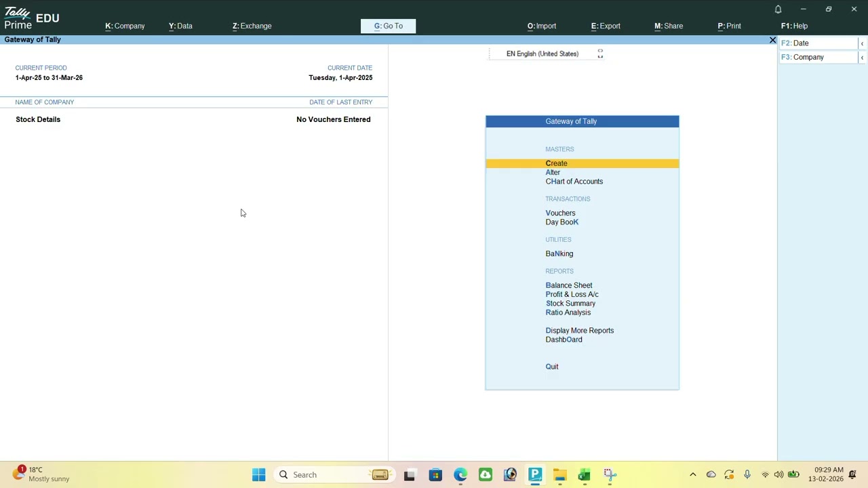
Task: Open the G: Go To box
Action: (x=388, y=26)
